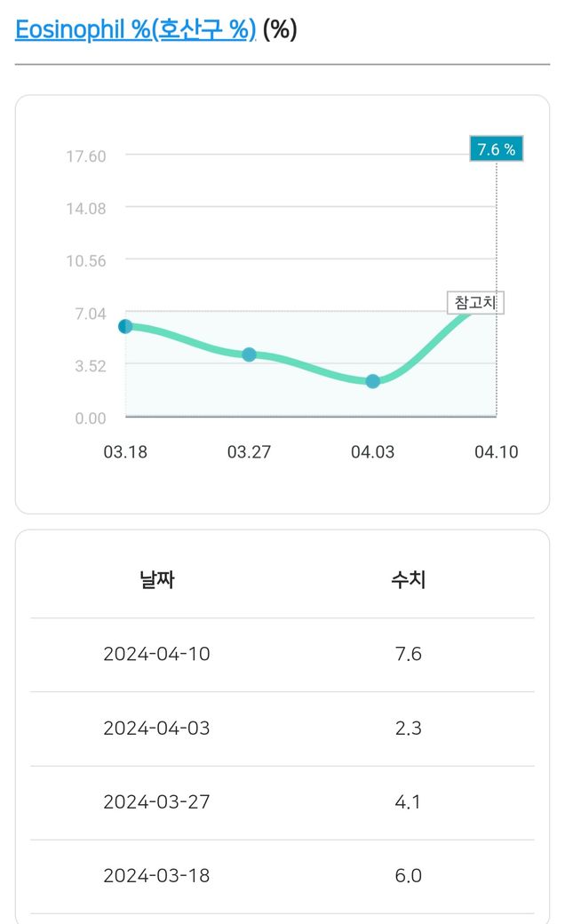Tap the 04.03 x-axis date label
This screenshot has width=565, height=924.
[x=373, y=452]
